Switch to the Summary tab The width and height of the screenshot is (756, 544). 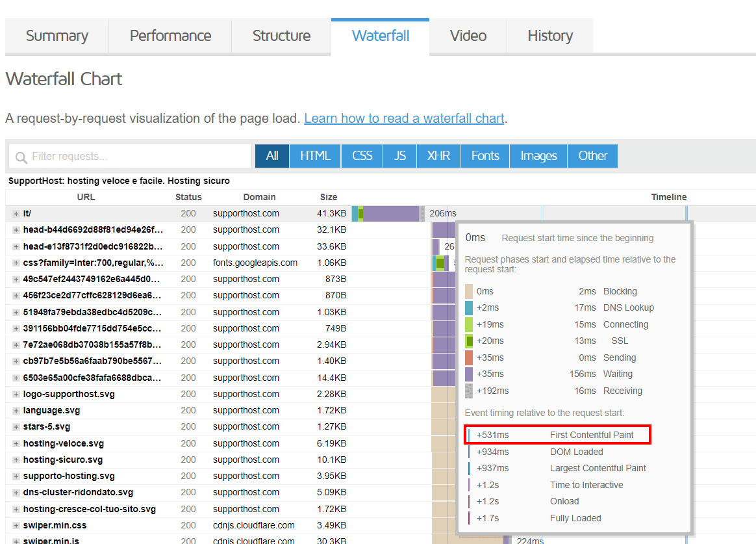[x=57, y=36]
